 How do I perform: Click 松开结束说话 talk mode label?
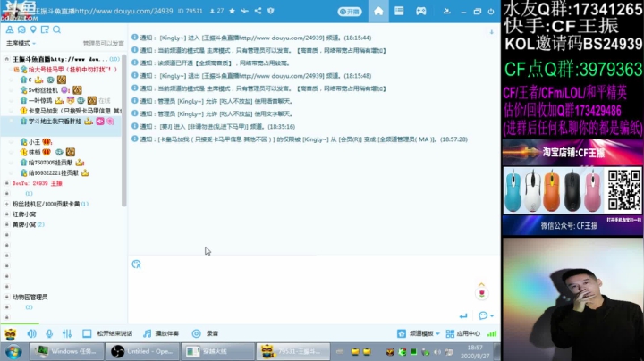tap(114, 333)
